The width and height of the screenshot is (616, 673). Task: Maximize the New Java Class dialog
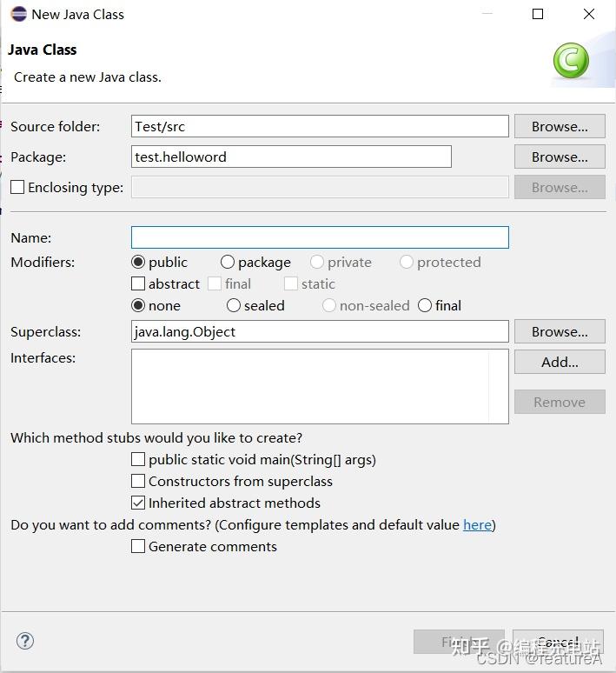pyautogui.click(x=538, y=14)
